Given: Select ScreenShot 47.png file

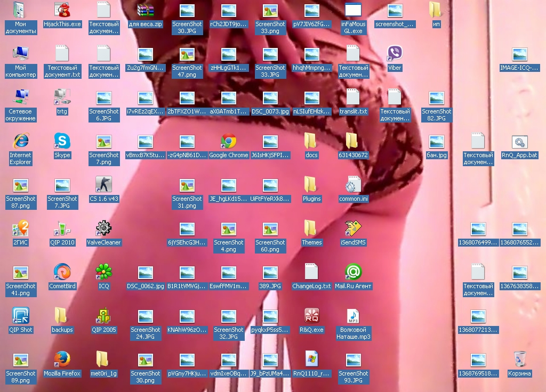Looking at the screenshot, I should 187,54.
